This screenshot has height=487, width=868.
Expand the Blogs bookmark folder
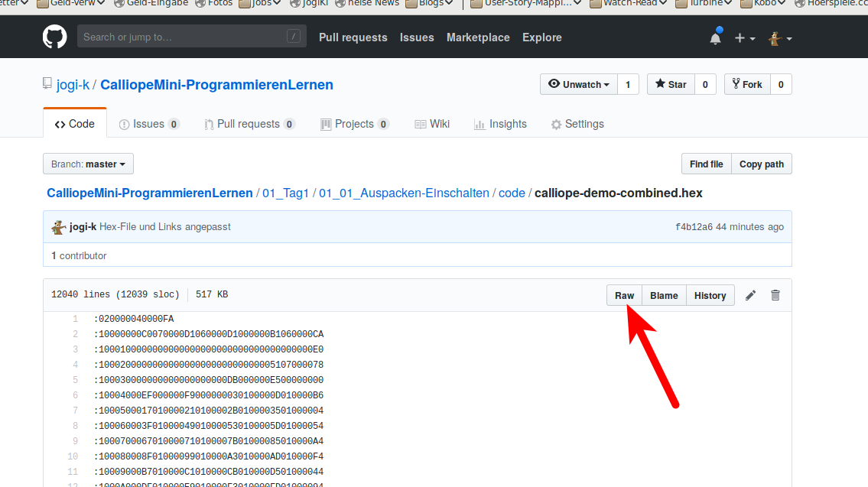coord(429,3)
